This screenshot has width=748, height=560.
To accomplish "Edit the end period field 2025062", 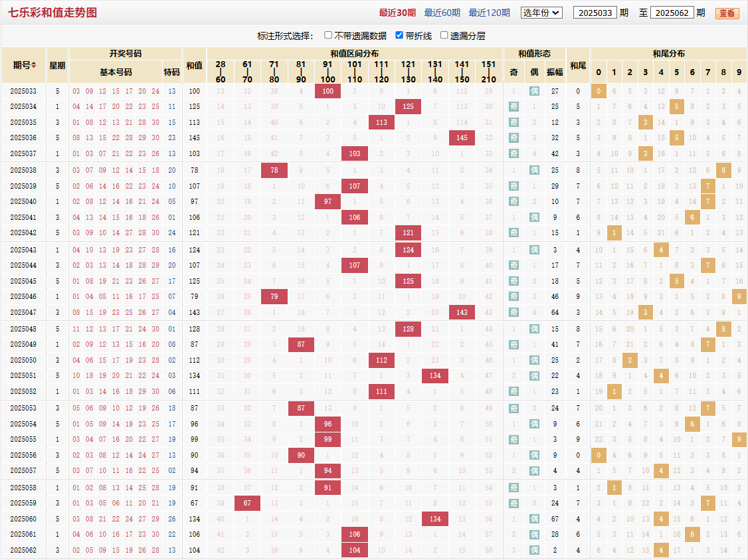I will point(672,13).
